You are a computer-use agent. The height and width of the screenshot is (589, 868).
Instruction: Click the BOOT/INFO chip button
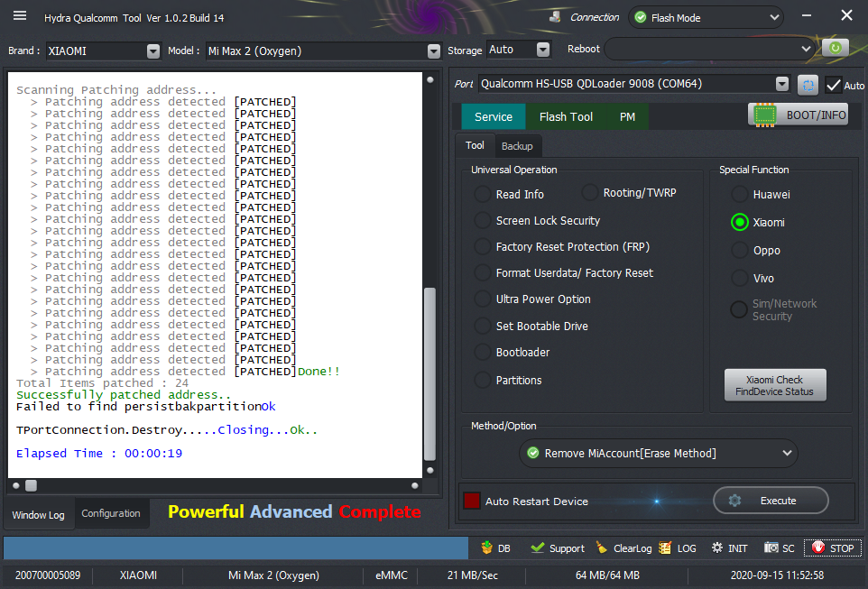(x=799, y=115)
